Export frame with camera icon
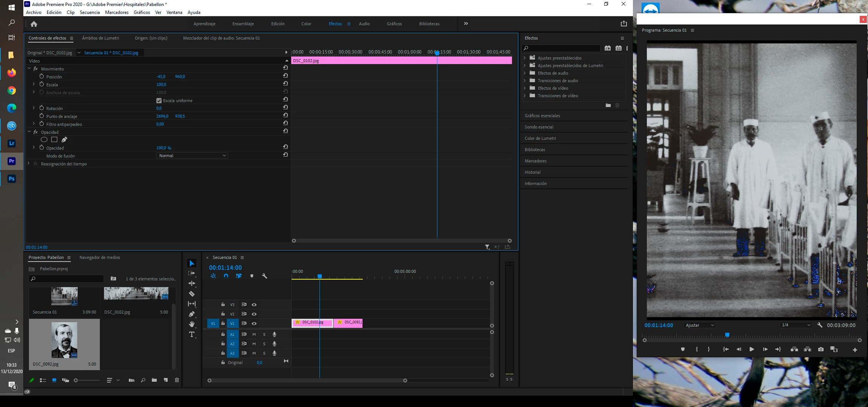The height and width of the screenshot is (407, 868). coord(821,349)
